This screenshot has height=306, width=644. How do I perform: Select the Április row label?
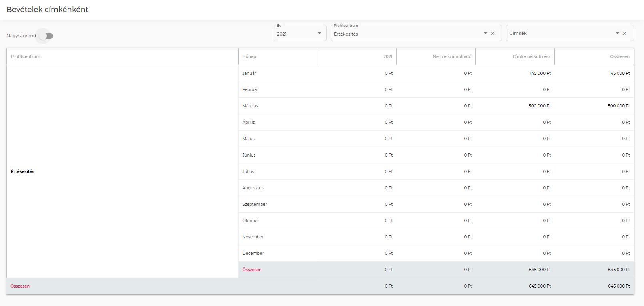coord(249,123)
